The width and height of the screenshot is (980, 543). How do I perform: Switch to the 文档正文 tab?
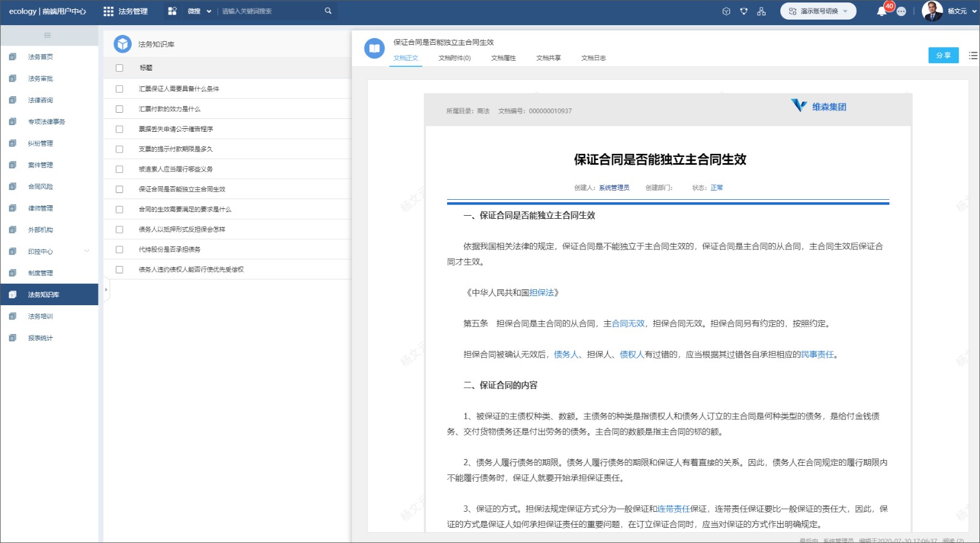(x=405, y=58)
